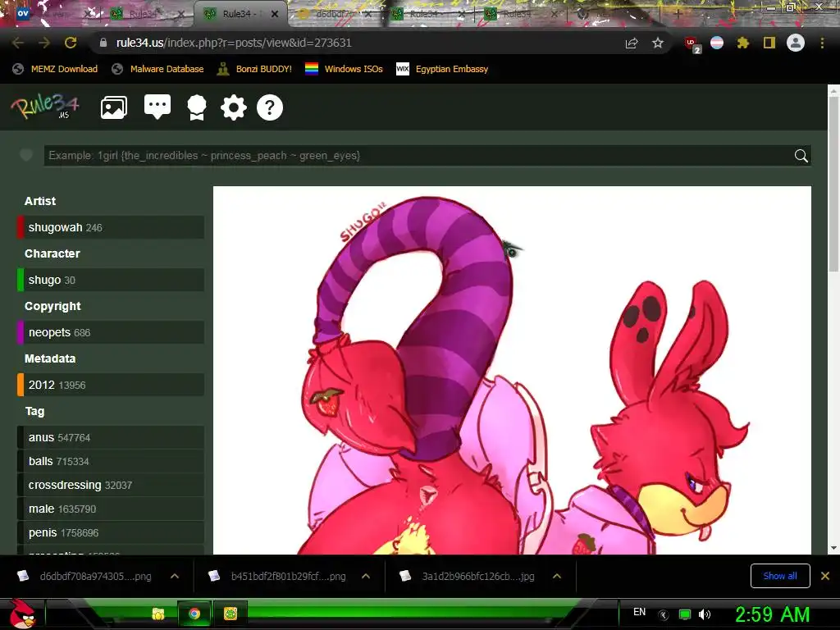
Task: Open downloaded file b451bdf2f801b29fcf png
Action: click(x=279, y=577)
